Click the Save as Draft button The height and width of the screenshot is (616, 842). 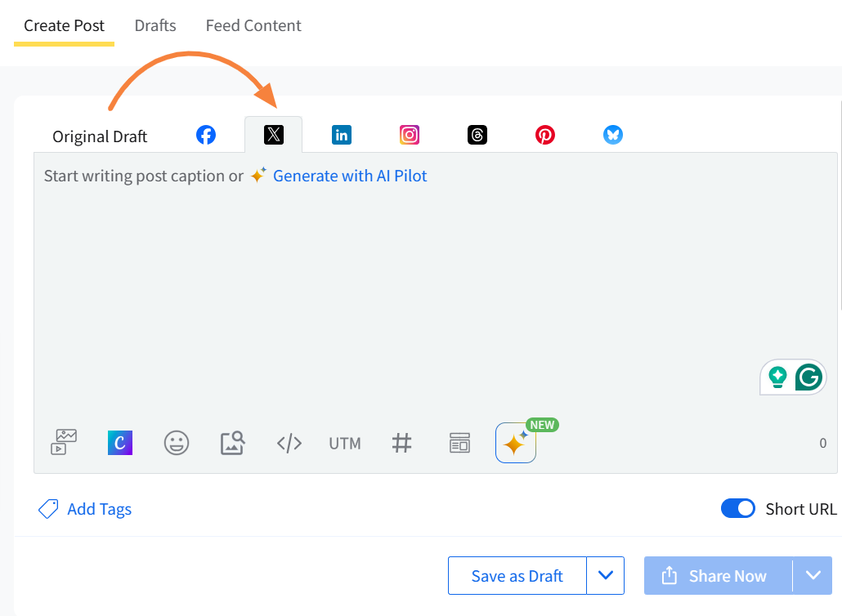point(517,576)
